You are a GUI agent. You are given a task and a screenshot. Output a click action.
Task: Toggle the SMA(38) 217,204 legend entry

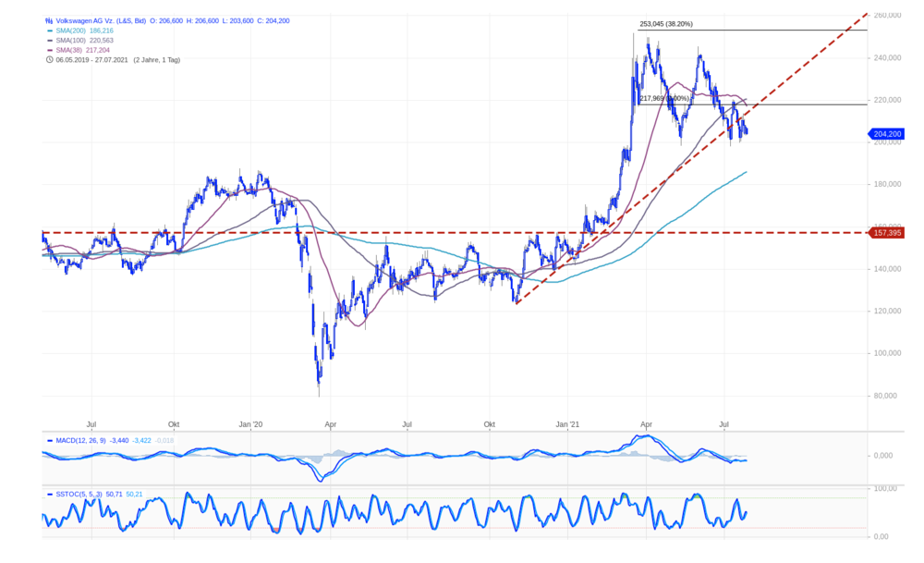pos(82,51)
